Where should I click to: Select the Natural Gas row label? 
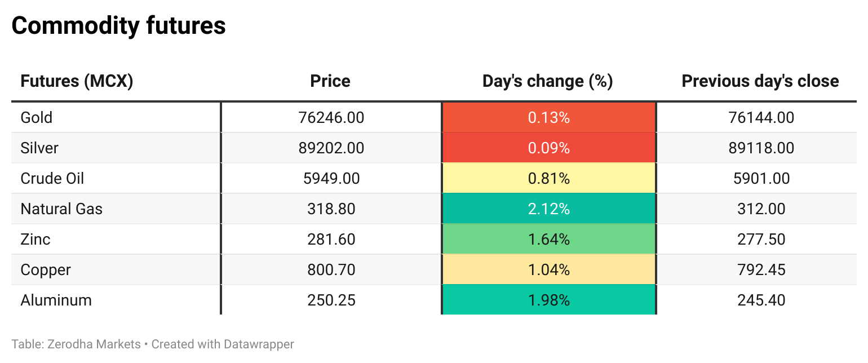tap(61, 209)
